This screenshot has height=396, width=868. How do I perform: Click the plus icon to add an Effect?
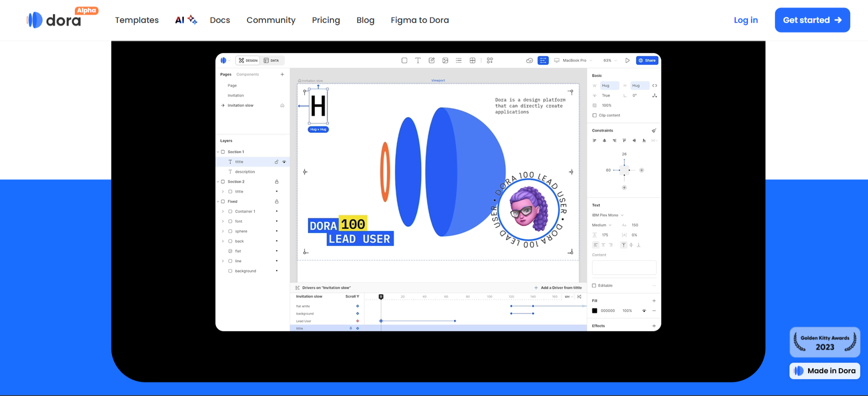[x=654, y=326]
